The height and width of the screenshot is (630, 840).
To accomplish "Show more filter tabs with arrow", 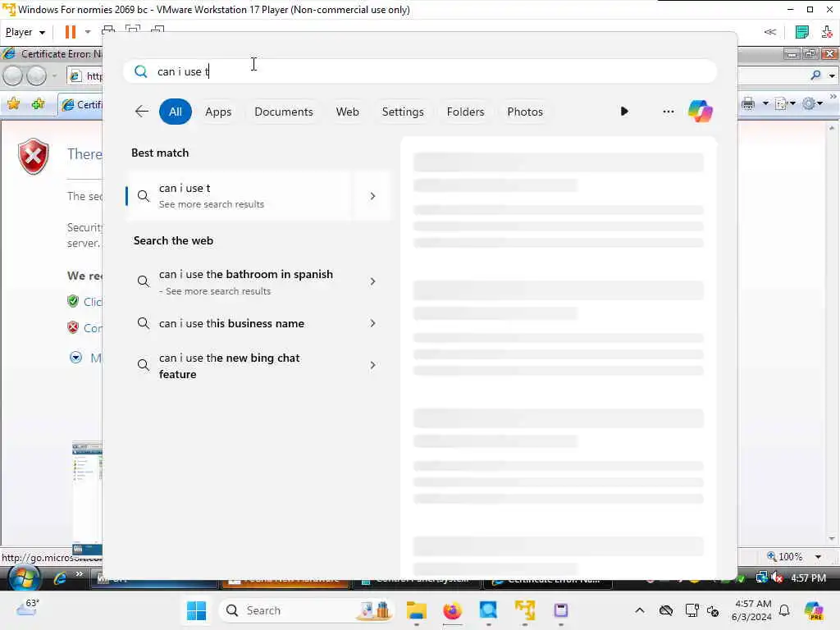I will pos(624,112).
